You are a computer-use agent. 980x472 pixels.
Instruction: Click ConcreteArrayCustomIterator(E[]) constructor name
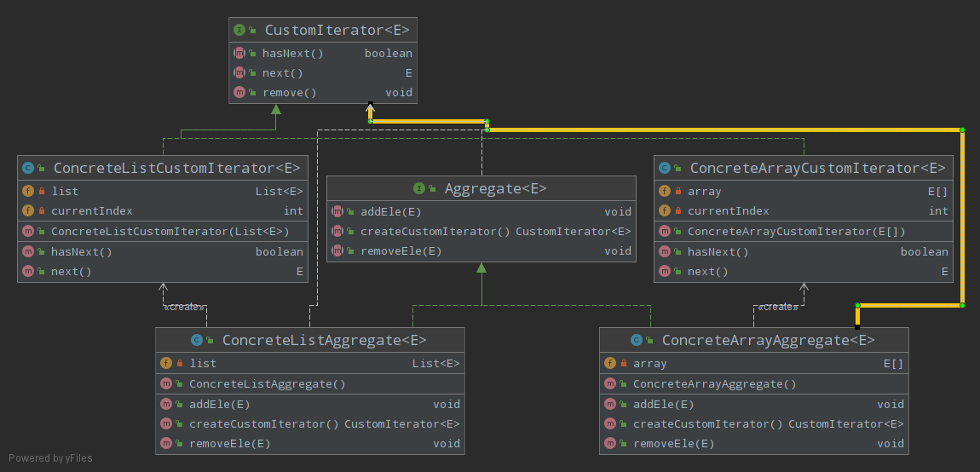pyautogui.click(x=796, y=231)
